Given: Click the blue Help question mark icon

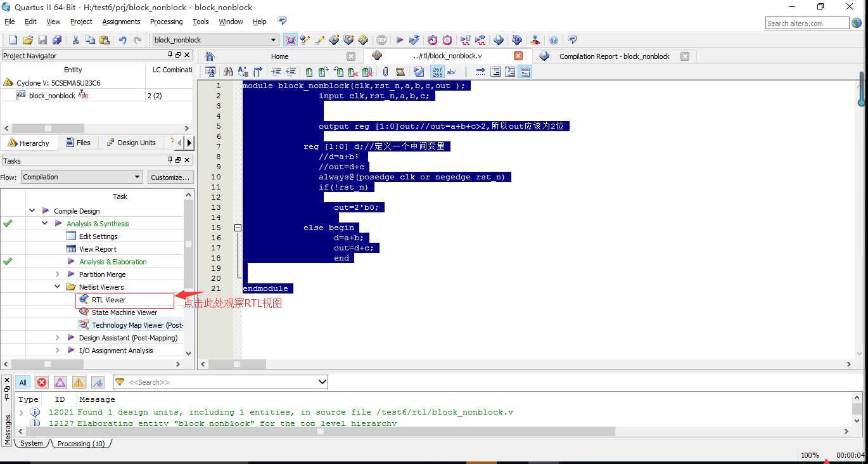Looking at the screenshot, I should (x=554, y=40).
